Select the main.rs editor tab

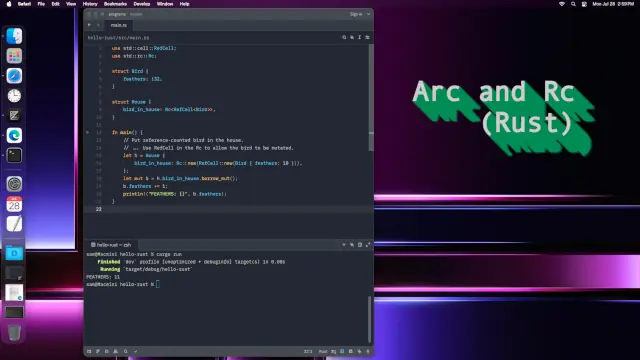click(x=119, y=25)
